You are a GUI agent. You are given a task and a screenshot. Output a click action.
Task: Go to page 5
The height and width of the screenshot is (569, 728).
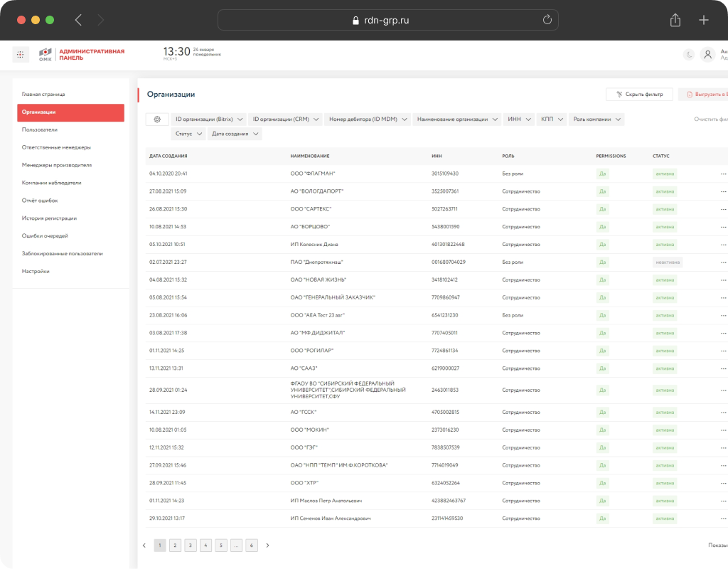(x=221, y=546)
